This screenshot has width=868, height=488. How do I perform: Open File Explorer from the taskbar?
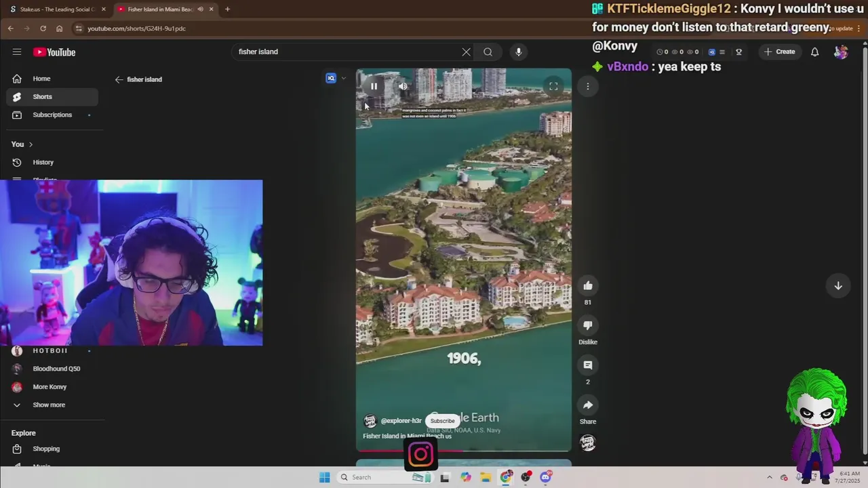click(x=486, y=477)
